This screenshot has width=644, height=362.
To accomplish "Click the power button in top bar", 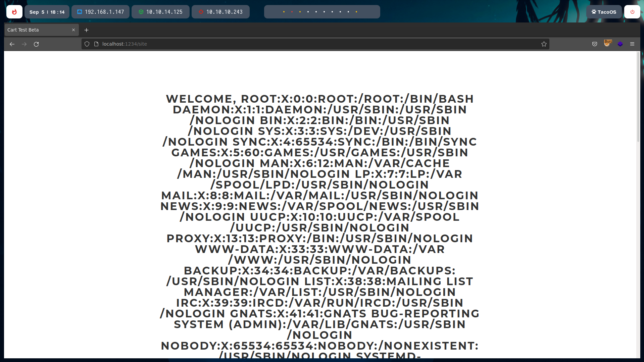I will click(632, 12).
